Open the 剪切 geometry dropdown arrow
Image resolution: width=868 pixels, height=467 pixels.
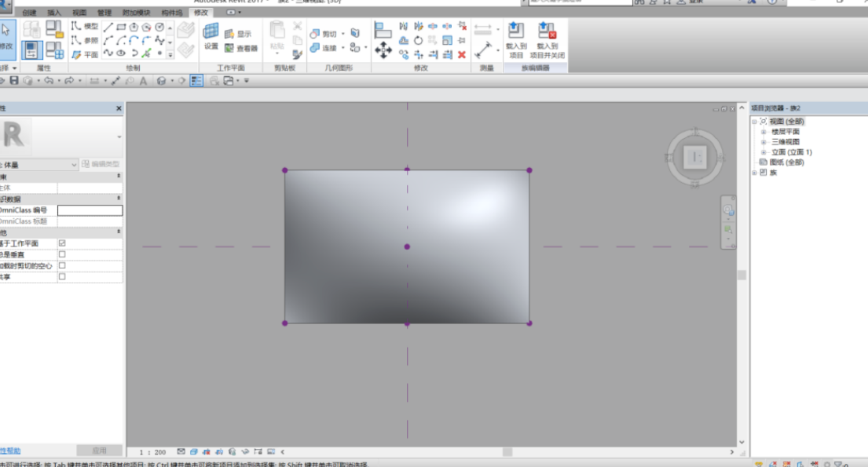(343, 34)
